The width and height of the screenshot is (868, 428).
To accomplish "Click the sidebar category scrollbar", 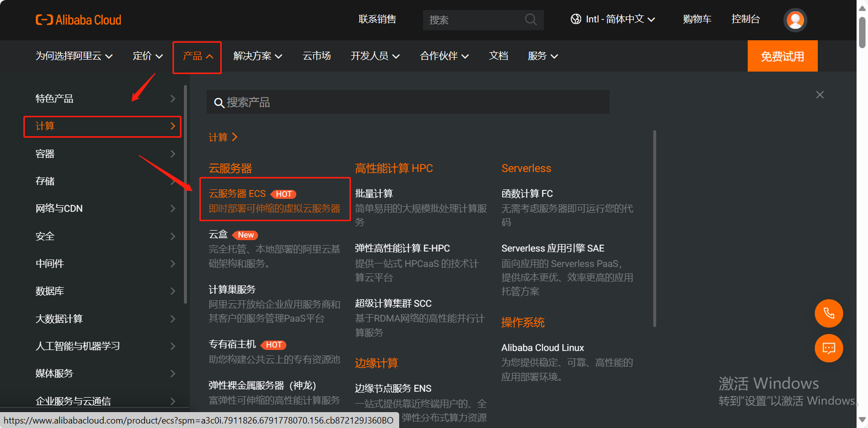I will [185, 194].
